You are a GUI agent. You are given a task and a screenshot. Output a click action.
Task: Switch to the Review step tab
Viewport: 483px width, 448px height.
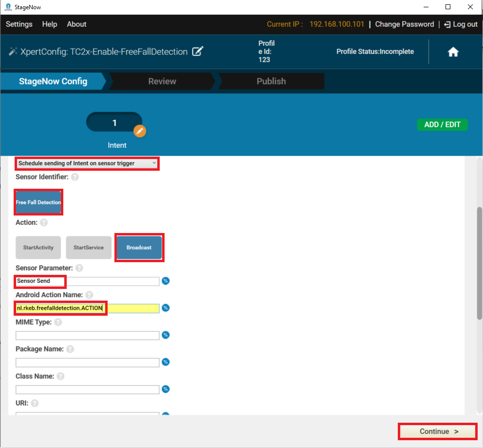tap(162, 81)
